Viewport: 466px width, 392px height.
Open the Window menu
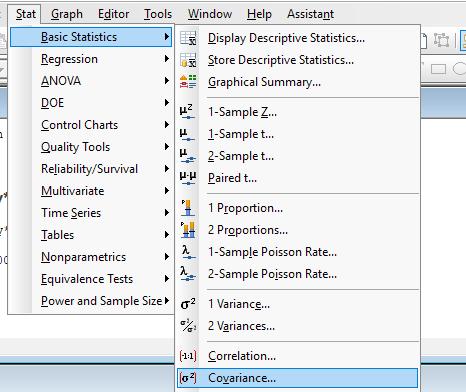210,14
